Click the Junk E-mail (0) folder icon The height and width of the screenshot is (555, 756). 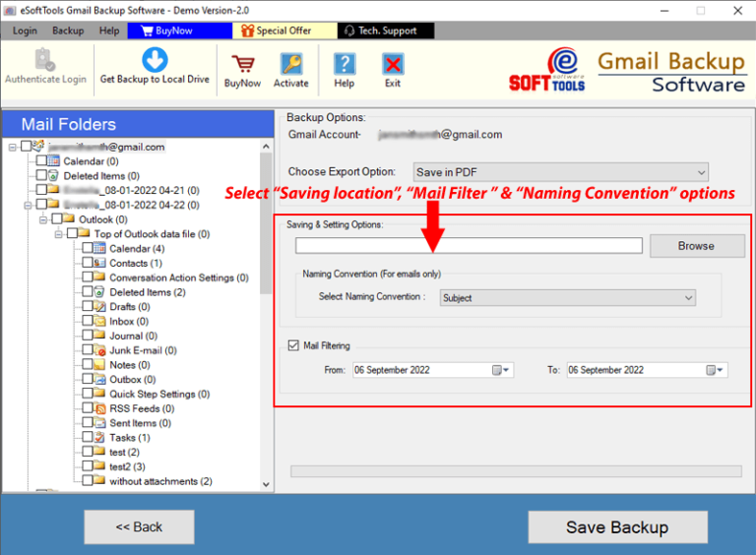click(x=99, y=349)
